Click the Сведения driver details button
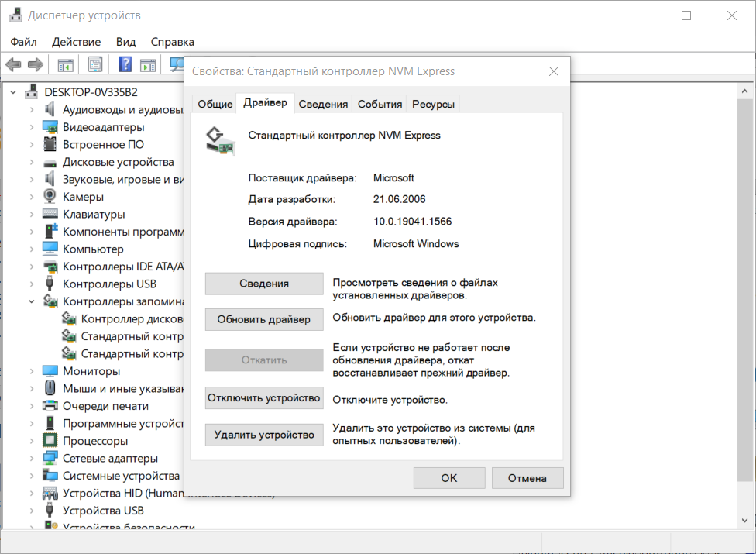 (x=264, y=284)
